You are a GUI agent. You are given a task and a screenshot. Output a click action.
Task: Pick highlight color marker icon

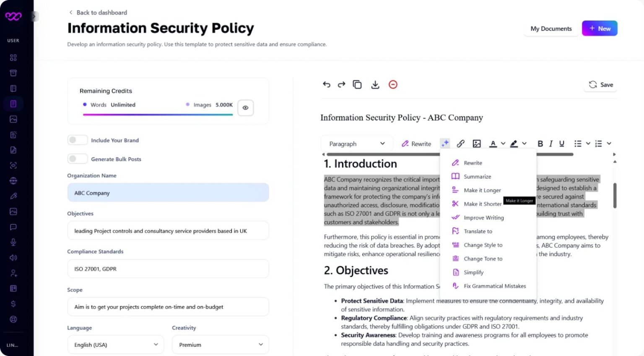point(514,144)
